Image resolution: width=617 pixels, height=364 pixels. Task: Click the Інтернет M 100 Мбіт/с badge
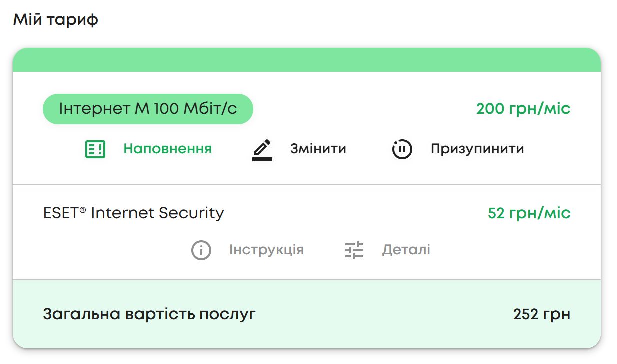tap(148, 109)
